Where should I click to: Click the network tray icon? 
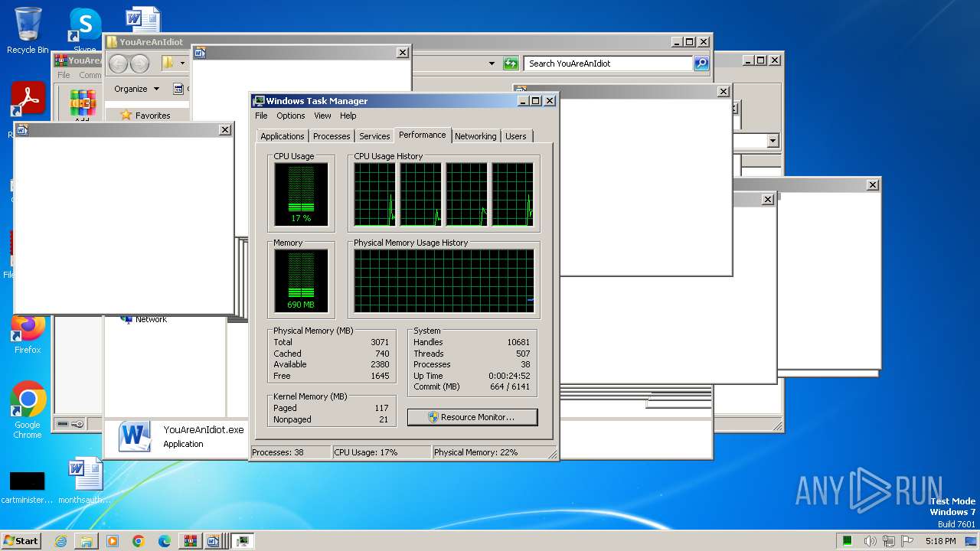888,541
